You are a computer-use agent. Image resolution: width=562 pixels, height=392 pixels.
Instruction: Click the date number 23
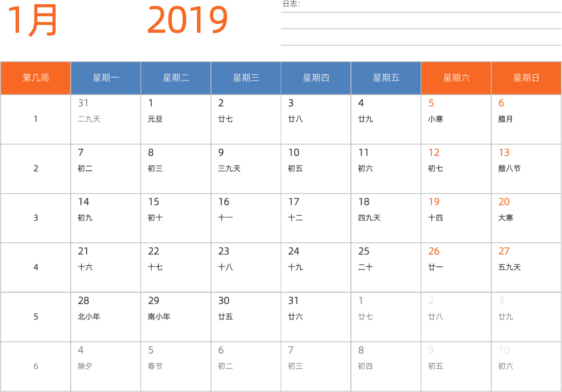click(x=224, y=251)
